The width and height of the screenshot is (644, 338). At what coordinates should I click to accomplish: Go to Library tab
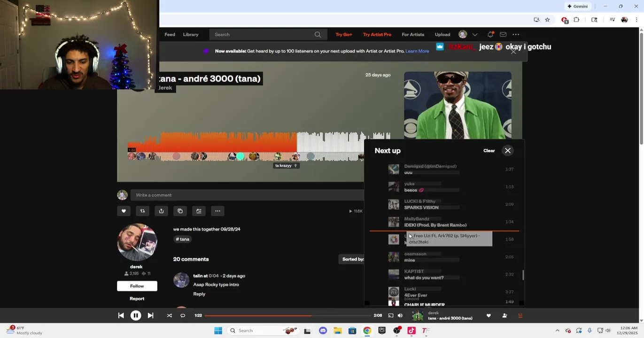pyautogui.click(x=191, y=34)
